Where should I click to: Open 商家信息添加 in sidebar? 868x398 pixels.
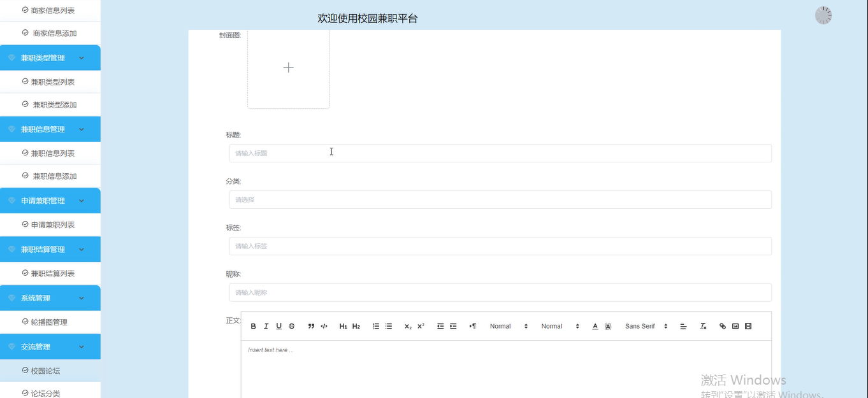[50, 33]
